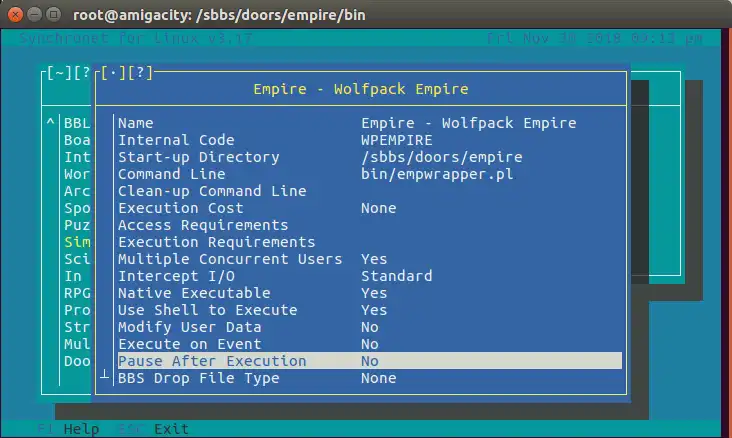The width and height of the screenshot is (732, 438).
Task: Select the Pro entry in background list
Action: (77, 310)
